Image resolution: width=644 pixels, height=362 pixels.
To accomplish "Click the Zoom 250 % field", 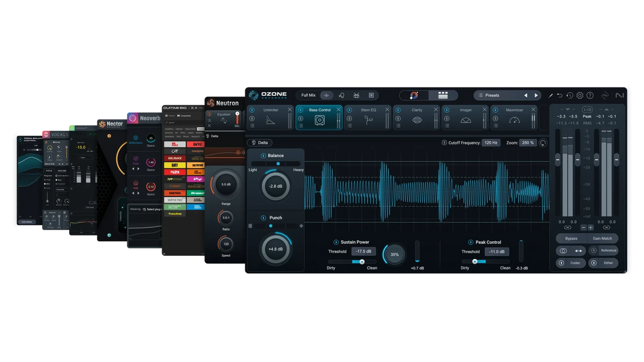I will 528,143.
